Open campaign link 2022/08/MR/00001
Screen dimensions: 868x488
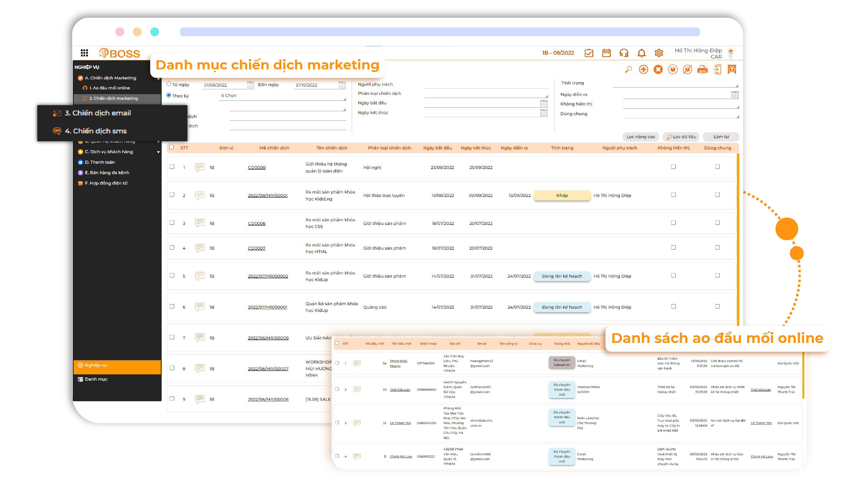coord(268,195)
